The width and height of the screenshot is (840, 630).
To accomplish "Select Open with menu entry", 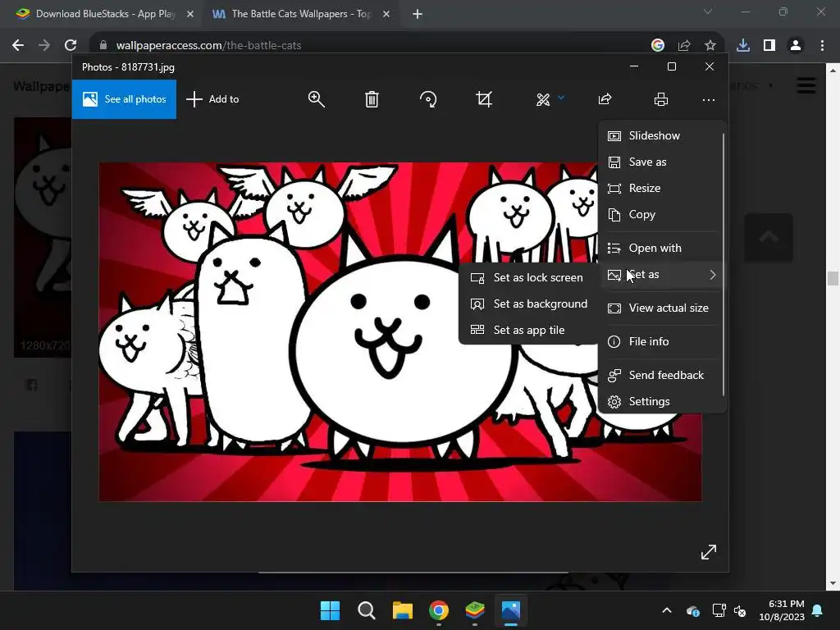I will tap(660, 248).
